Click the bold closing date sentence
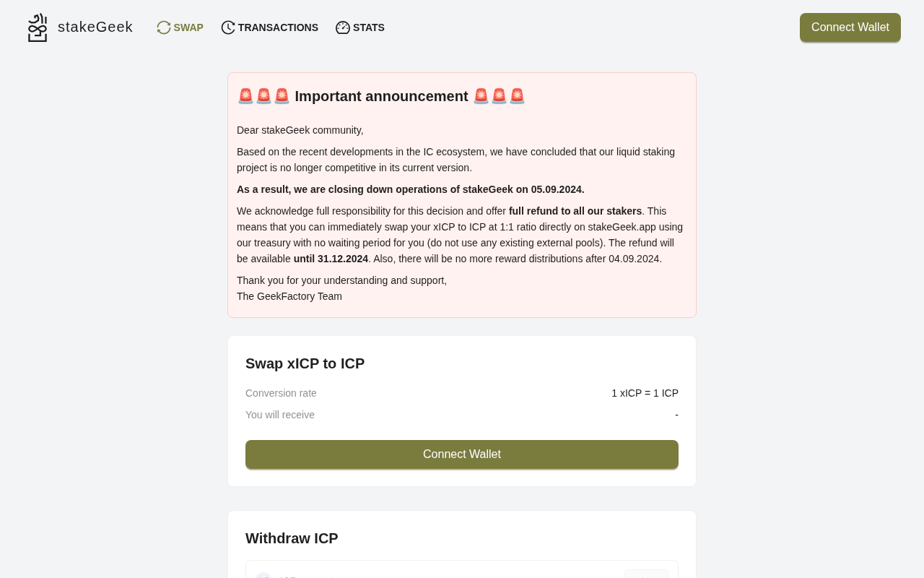Viewport: 924px width, 578px height. click(410, 189)
